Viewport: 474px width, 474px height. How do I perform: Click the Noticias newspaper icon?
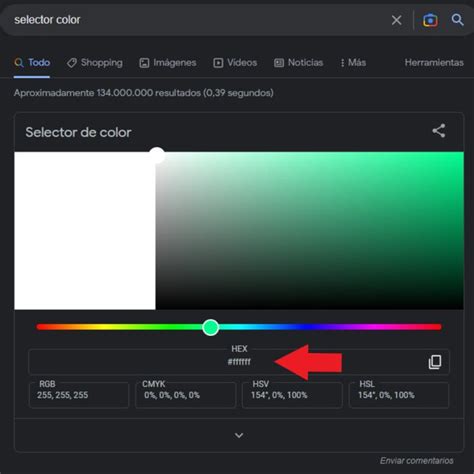[279, 63]
